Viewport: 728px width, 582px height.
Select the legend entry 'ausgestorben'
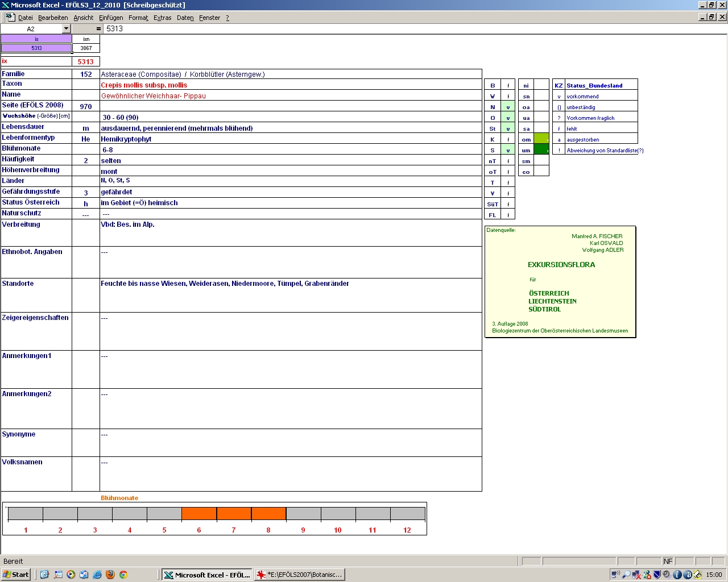coord(582,139)
